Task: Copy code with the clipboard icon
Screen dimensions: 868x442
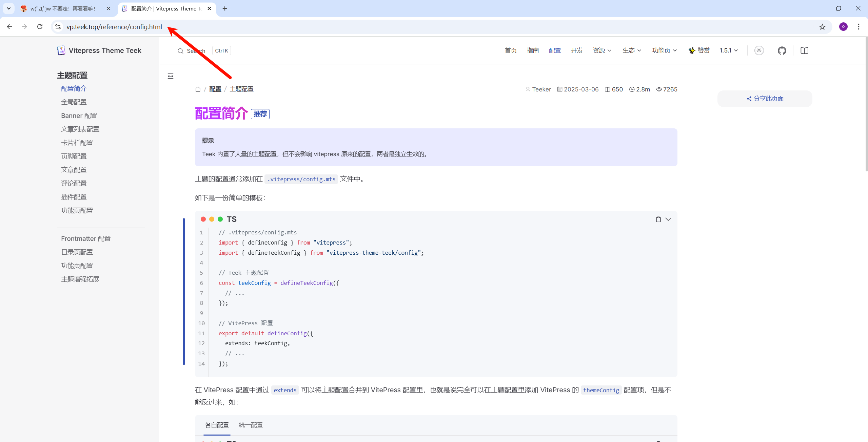Action: click(x=658, y=219)
